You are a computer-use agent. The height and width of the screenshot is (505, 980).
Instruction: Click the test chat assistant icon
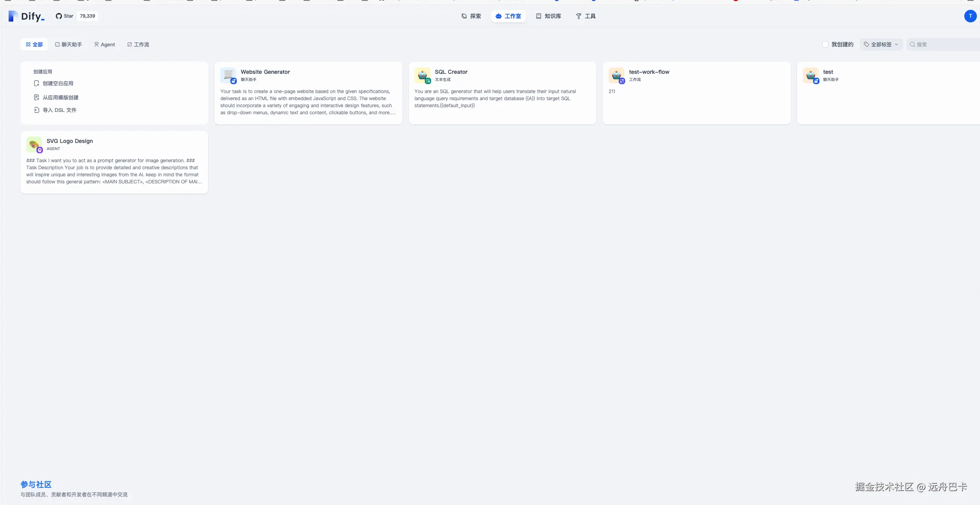pos(810,75)
